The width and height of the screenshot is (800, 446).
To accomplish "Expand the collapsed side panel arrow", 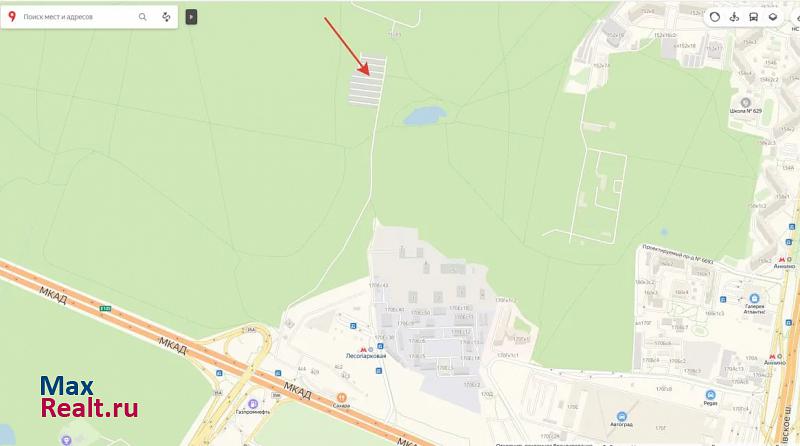I will [x=191, y=17].
